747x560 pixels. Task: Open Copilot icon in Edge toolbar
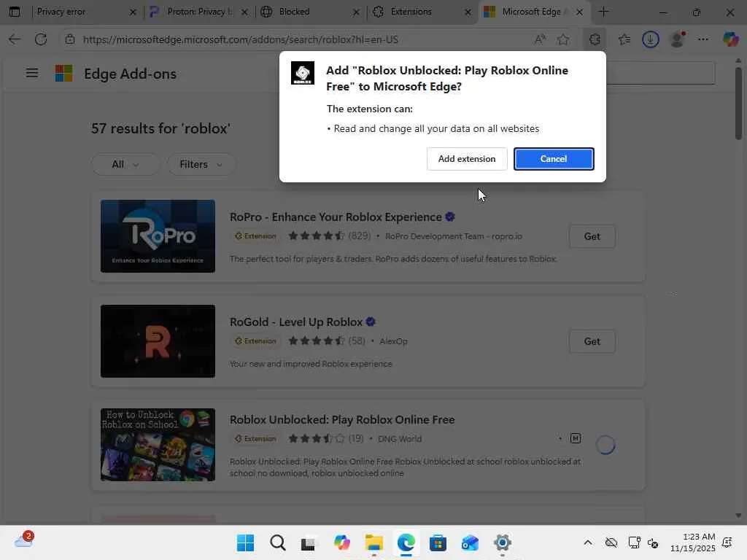pyautogui.click(x=730, y=39)
